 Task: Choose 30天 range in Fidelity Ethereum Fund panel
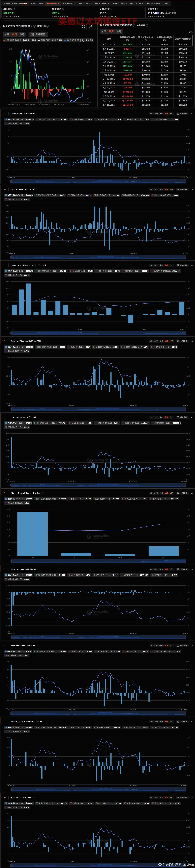click(x=156, y=189)
